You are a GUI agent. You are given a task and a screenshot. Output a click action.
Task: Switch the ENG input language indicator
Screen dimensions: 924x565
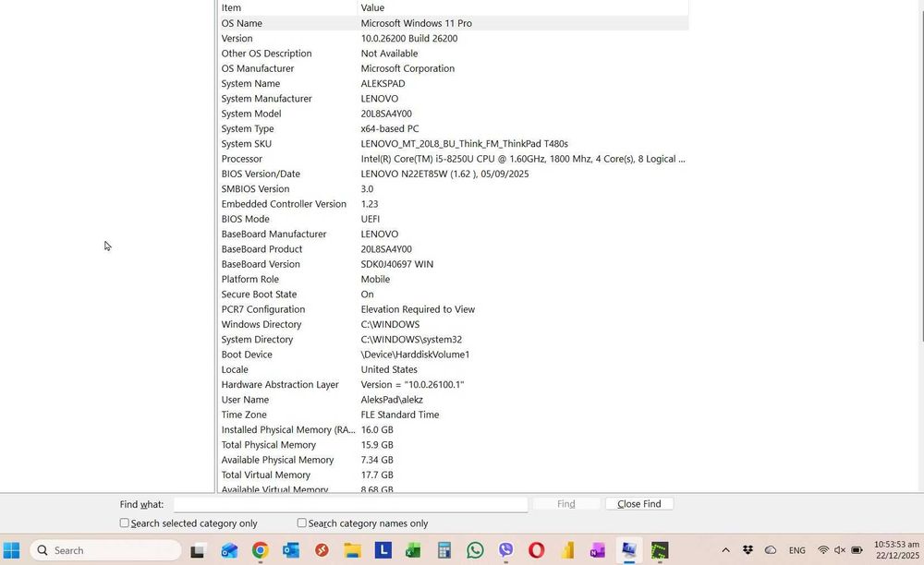796,550
